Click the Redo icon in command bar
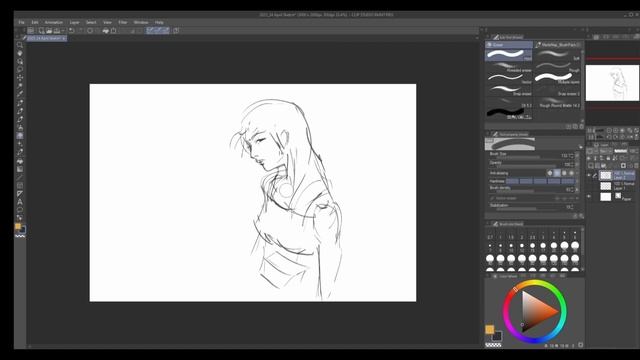Screen dimensions: 640x360 coord(80,31)
